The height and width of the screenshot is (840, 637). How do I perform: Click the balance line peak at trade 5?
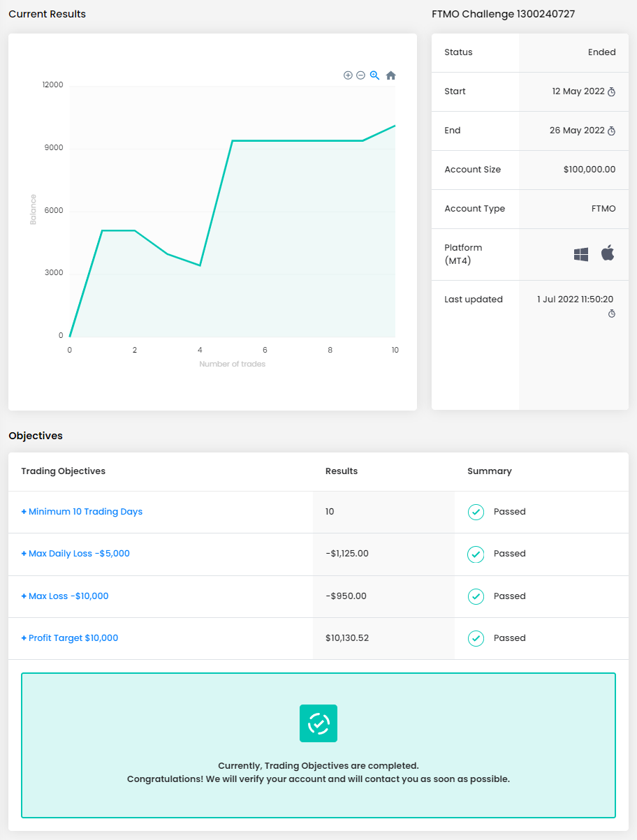click(233, 141)
